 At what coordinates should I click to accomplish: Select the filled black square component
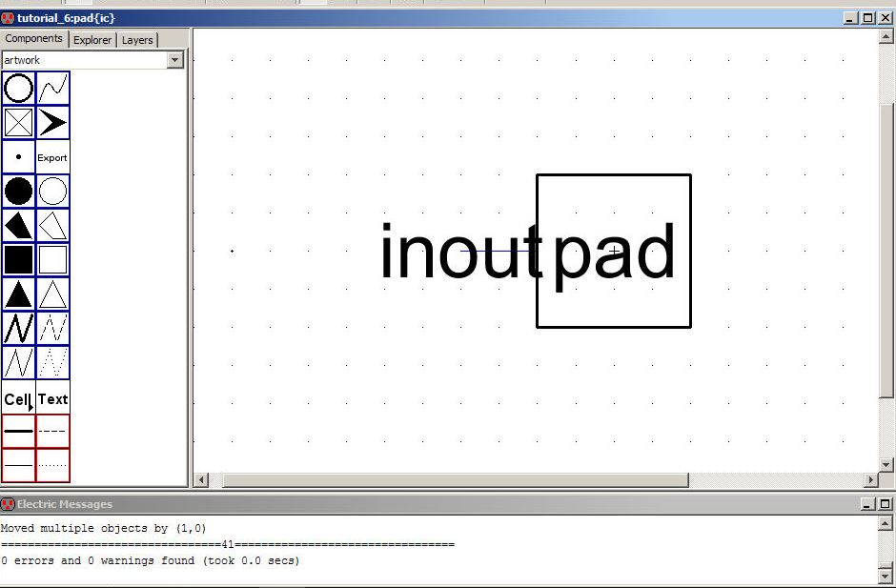pos(18,260)
